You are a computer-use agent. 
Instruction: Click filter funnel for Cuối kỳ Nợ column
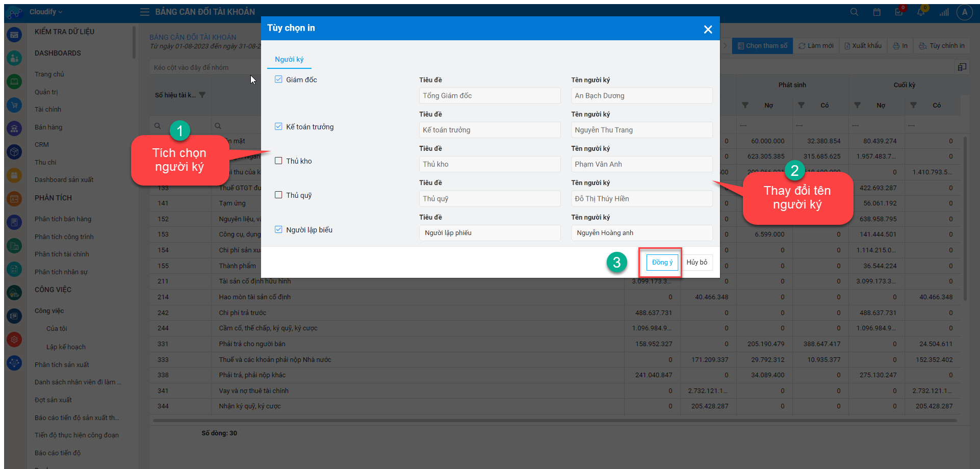[858, 105]
